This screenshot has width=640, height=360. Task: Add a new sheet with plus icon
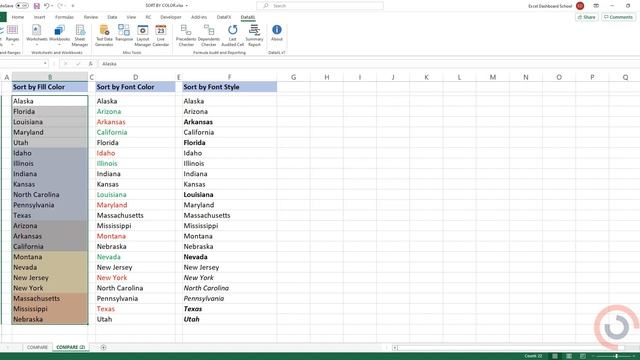103,347
